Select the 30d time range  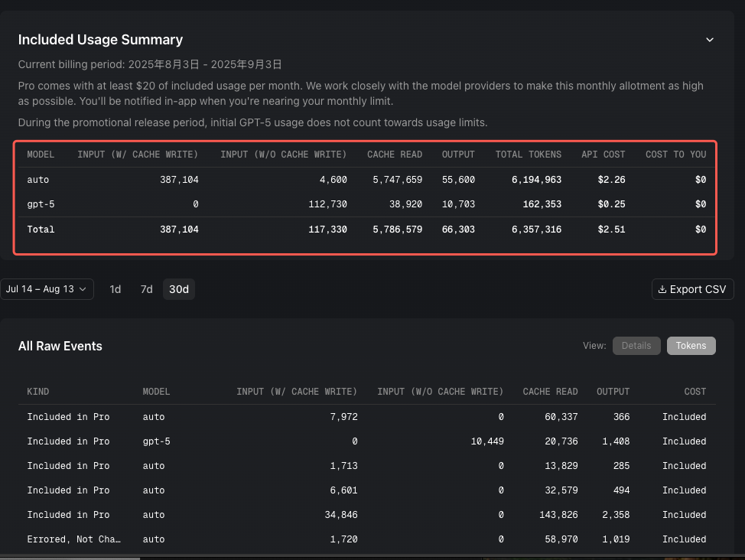[179, 289]
